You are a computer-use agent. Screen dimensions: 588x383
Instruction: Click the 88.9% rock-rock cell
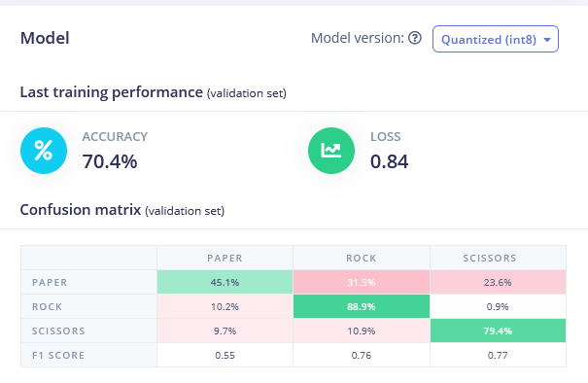pos(362,306)
